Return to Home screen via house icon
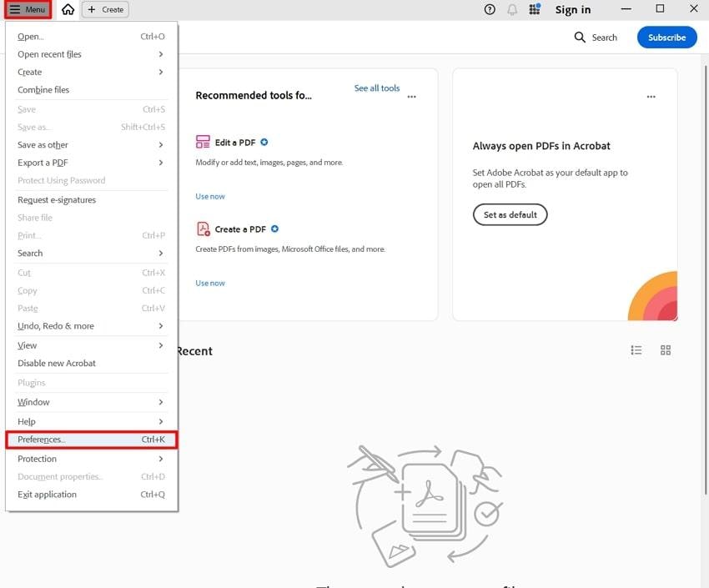This screenshot has height=588, width=709. [67, 9]
